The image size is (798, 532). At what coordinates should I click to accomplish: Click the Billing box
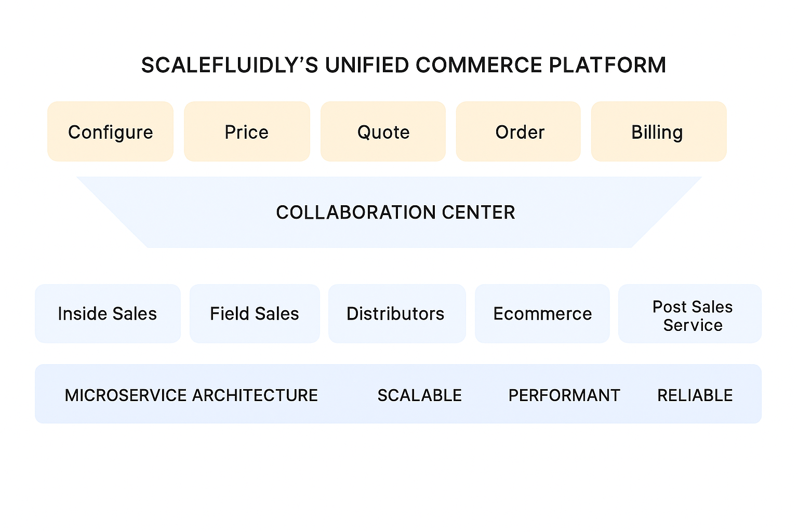(x=658, y=132)
